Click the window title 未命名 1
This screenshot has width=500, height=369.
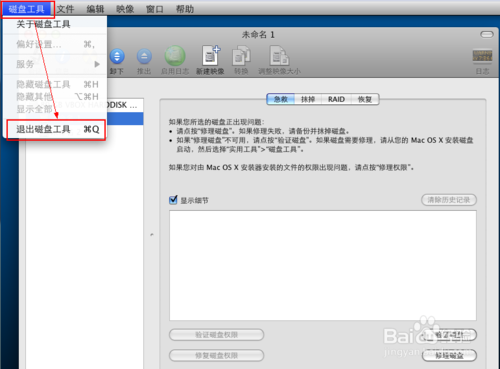(x=258, y=35)
